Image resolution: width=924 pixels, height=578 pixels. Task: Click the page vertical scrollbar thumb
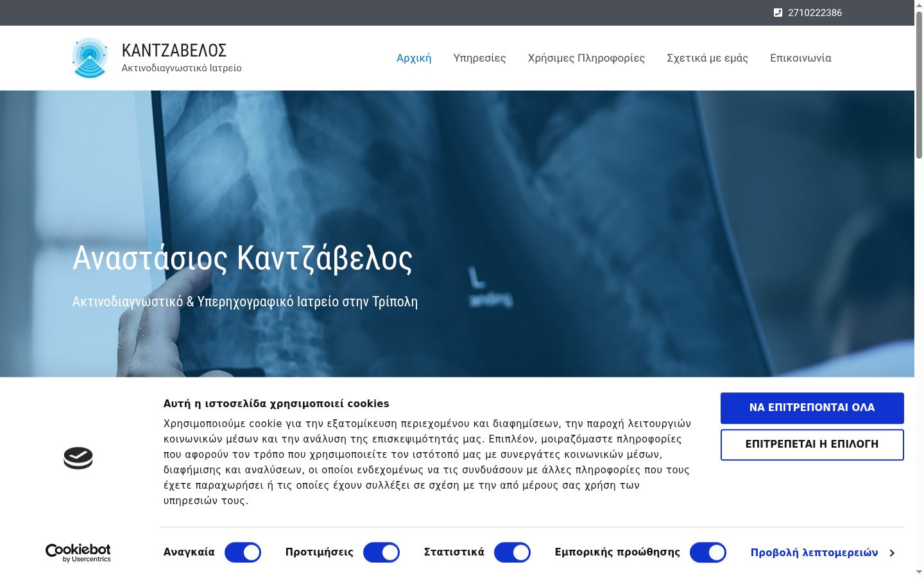pyautogui.click(x=919, y=83)
